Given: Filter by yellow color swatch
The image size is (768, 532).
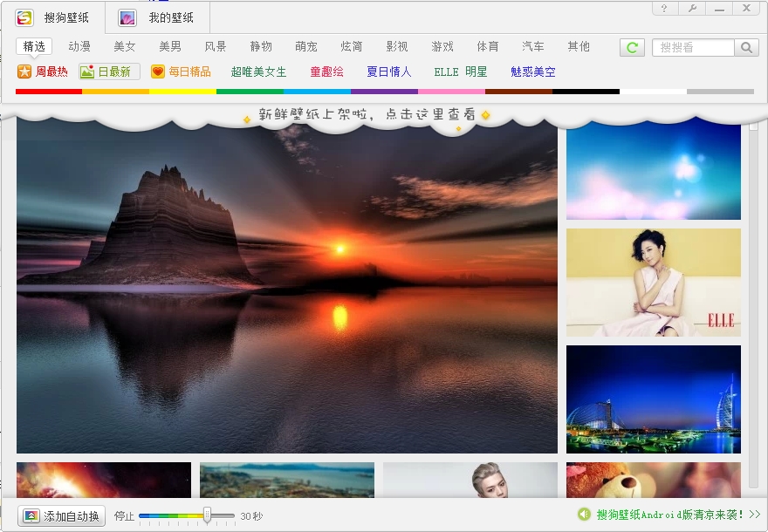Looking at the screenshot, I should pyautogui.click(x=182, y=92).
